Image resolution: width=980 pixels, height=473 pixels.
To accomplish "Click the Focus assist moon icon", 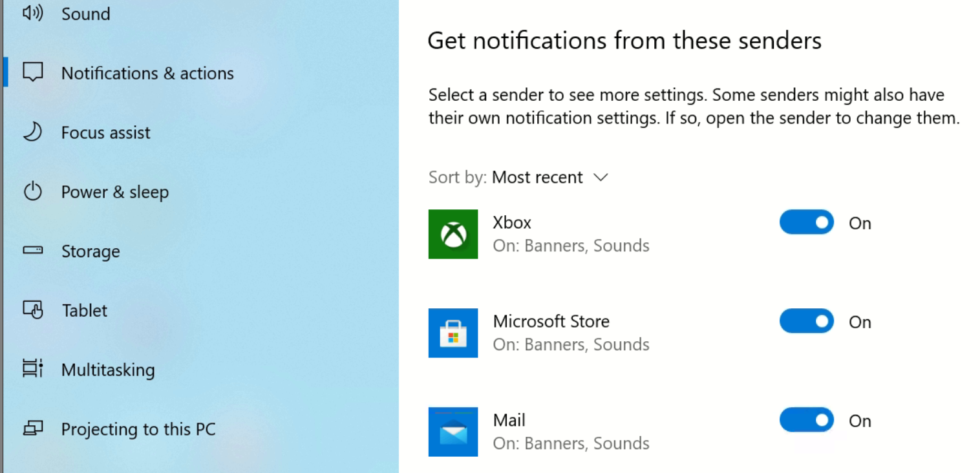I will pos(32,132).
